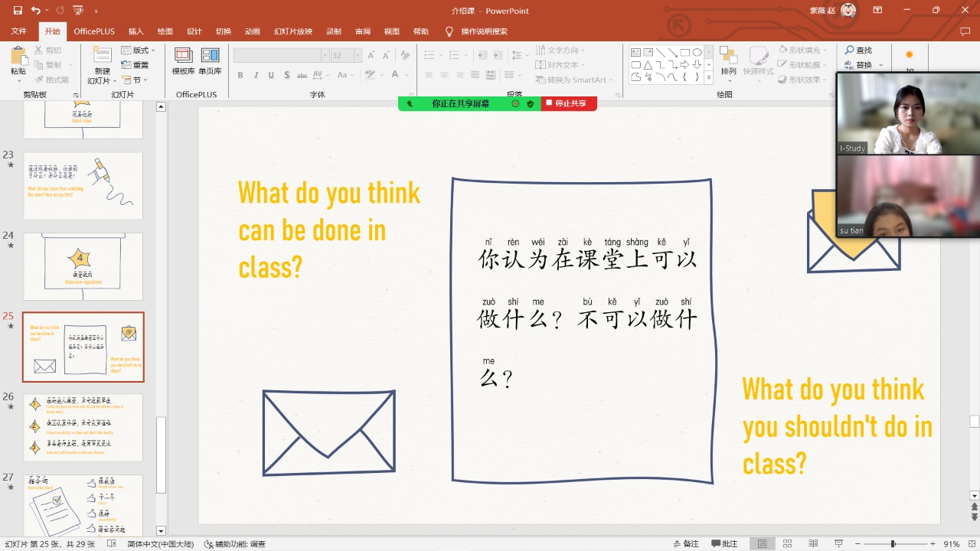Open Text Direction (文字方向) dropdown
This screenshot has width=980, height=551.
(562, 51)
